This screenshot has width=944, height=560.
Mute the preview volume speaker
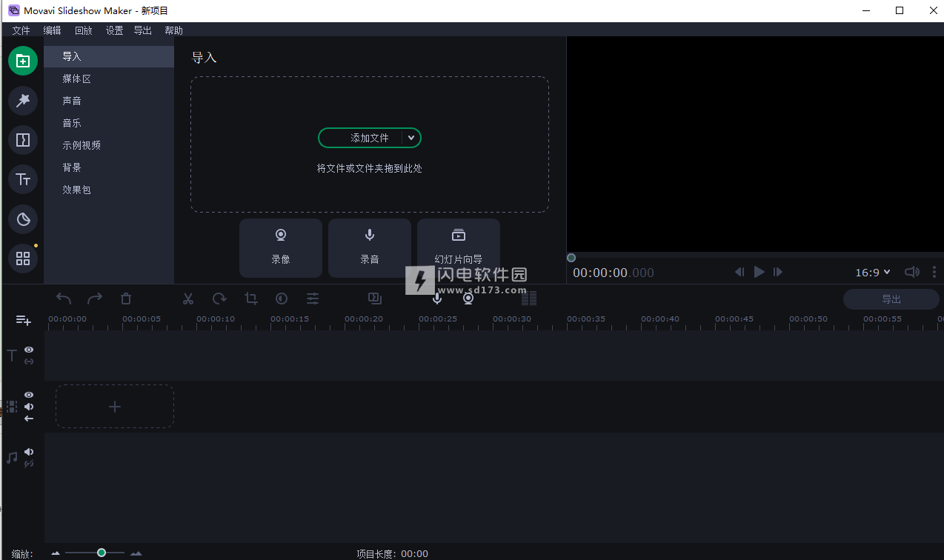[x=912, y=272]
